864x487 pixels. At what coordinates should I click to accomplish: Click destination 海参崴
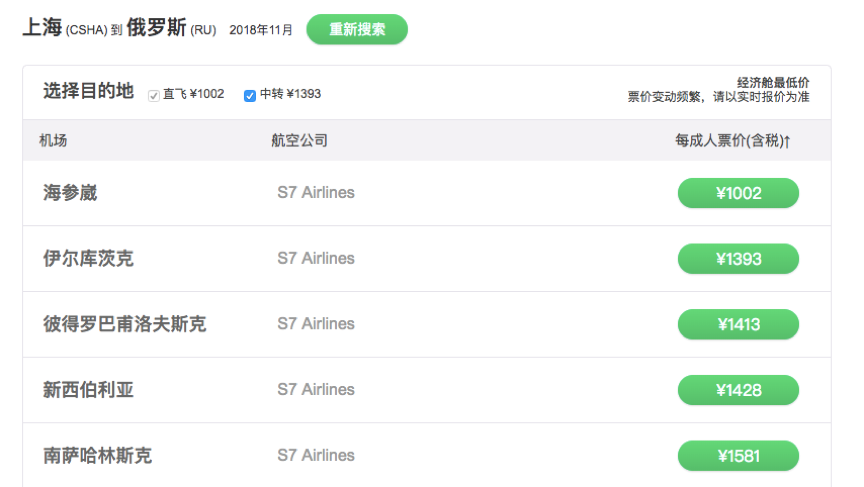point(70,193)
